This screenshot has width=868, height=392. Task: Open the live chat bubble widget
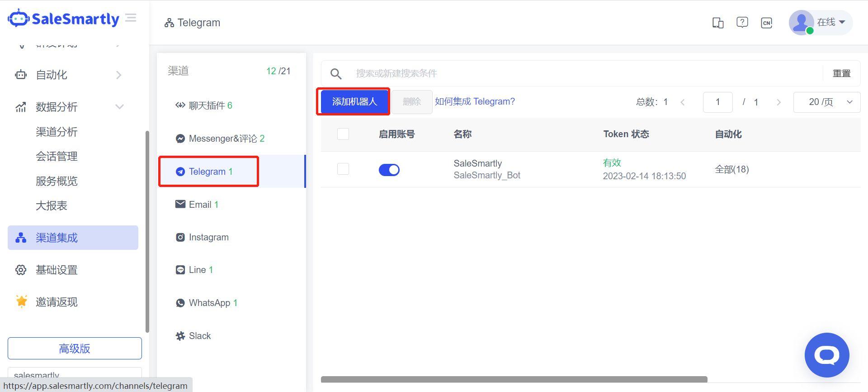827,355
